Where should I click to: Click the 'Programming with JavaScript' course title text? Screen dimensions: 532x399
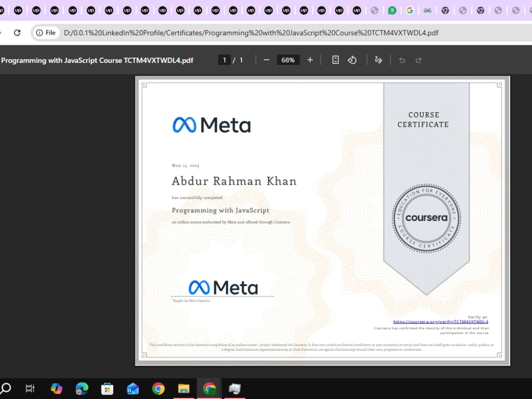pos(221,210)
